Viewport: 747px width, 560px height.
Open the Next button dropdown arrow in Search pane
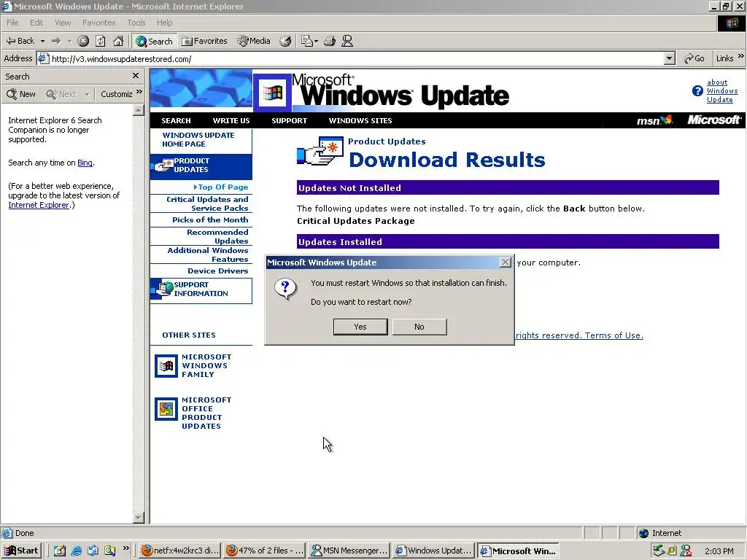[88, 94]
